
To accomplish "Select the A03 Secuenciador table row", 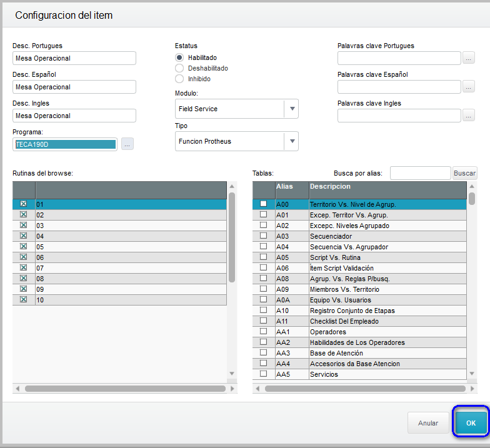I will 359,236.
